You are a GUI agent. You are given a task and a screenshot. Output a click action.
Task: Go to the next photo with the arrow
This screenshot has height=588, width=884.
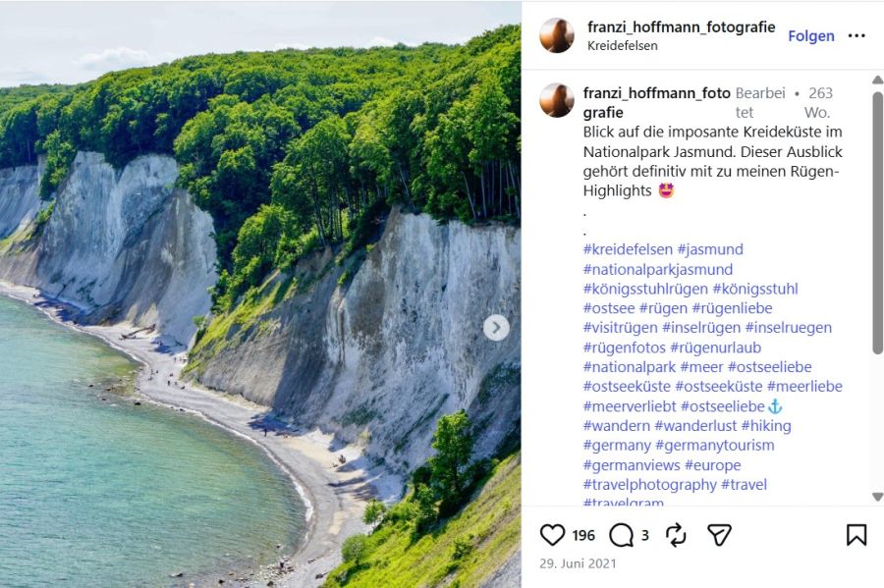point(496,327)
